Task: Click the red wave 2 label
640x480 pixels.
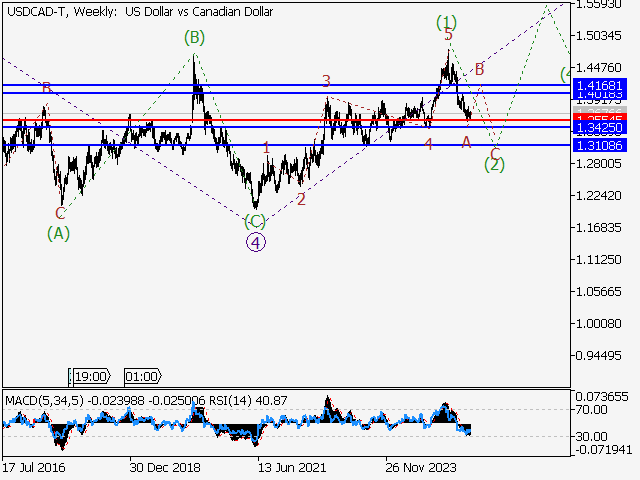Action: pos(301,199)
